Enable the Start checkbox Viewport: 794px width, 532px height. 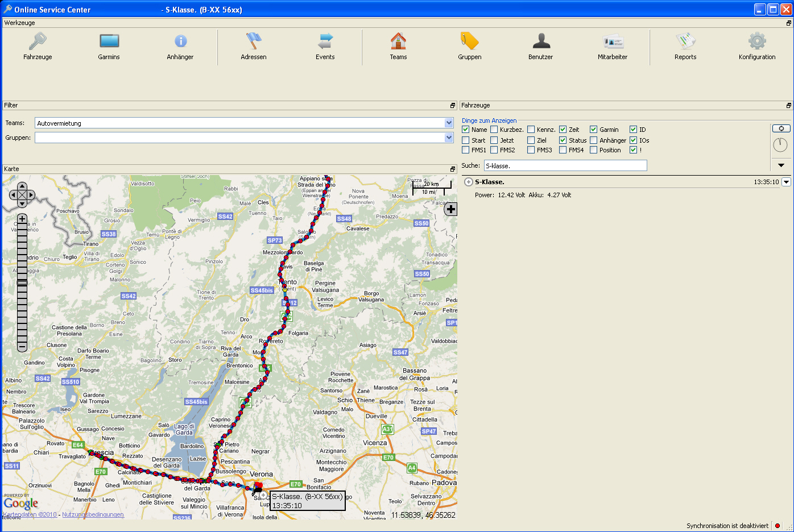tap(466, 140)
